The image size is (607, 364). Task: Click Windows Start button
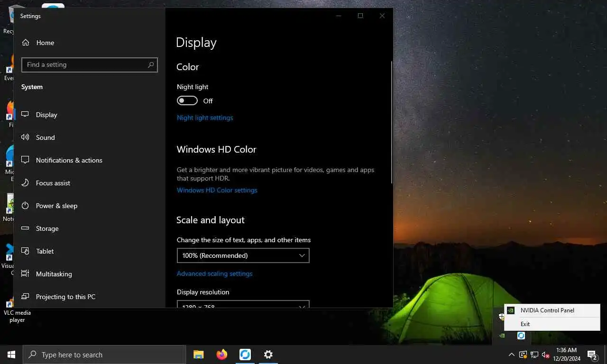[x=11, y=355]
